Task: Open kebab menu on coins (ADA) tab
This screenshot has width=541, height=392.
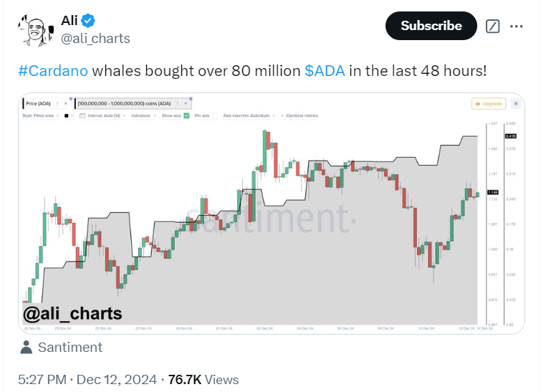Action: (x=177, y=103)
